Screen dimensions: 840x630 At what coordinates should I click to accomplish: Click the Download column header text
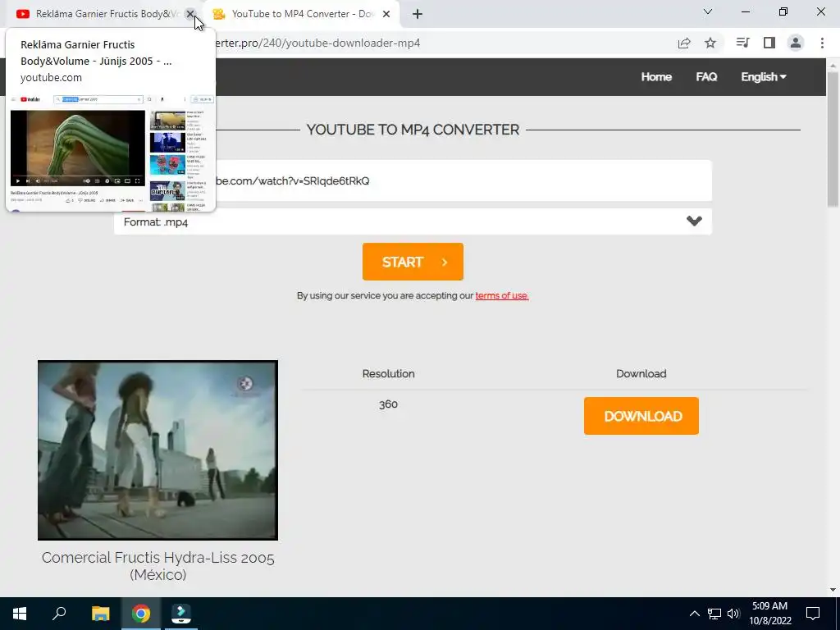[641, 374]
